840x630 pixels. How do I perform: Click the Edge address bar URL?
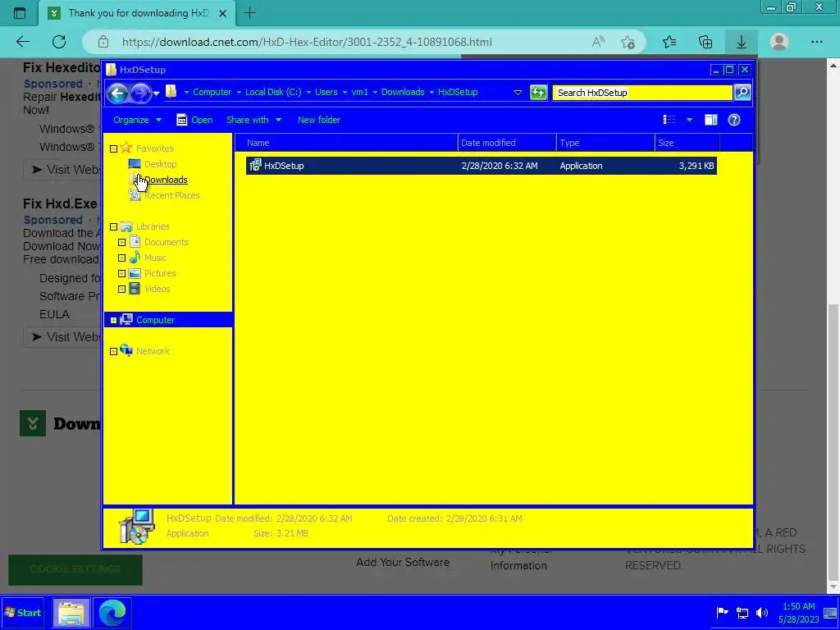click(307, 42)
